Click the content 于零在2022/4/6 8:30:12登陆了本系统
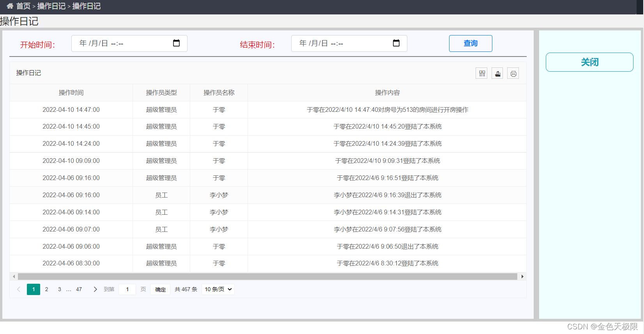This screenshot has width=644, height=334. click(x=387, y=263)
